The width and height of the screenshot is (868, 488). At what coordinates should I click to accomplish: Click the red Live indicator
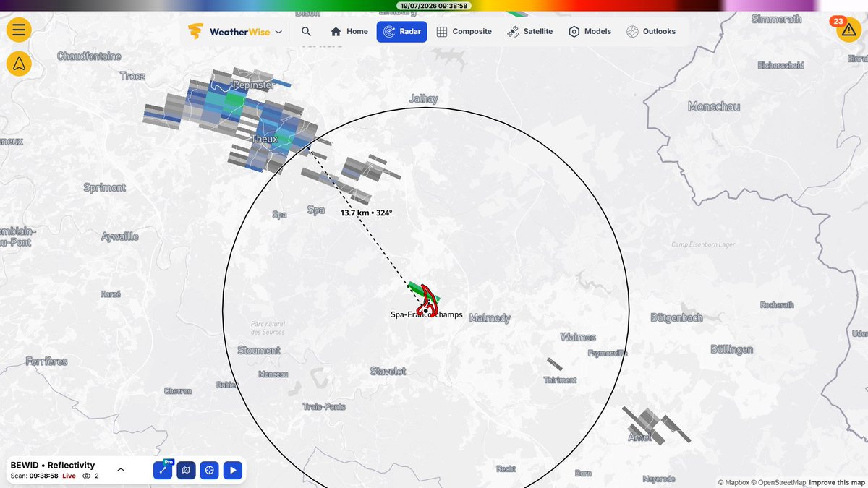click(x=69, y=476)
